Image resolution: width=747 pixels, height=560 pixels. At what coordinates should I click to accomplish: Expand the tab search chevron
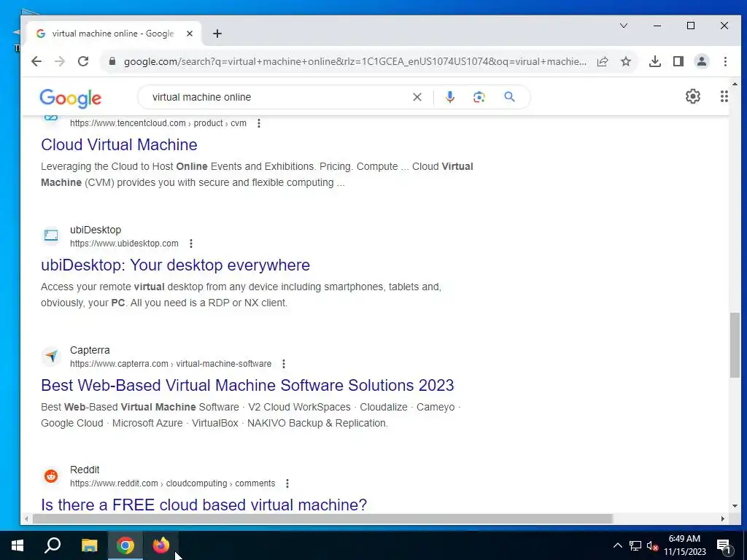click(624, 26)
